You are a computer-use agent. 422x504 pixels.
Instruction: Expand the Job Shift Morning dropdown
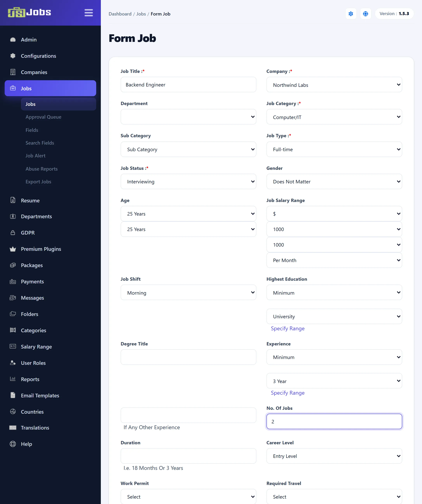(x=189, y=293)
